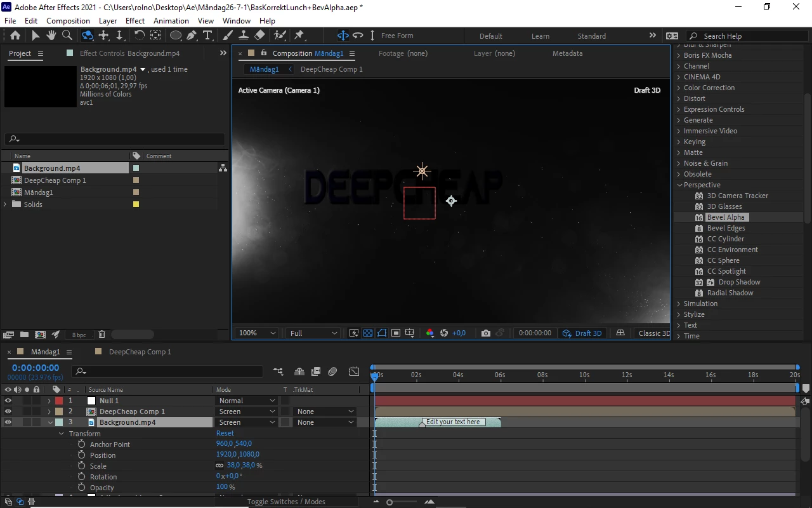Select the Eraser tool
The width and height of the screenshot is (812, 508).
coord(259,36)
